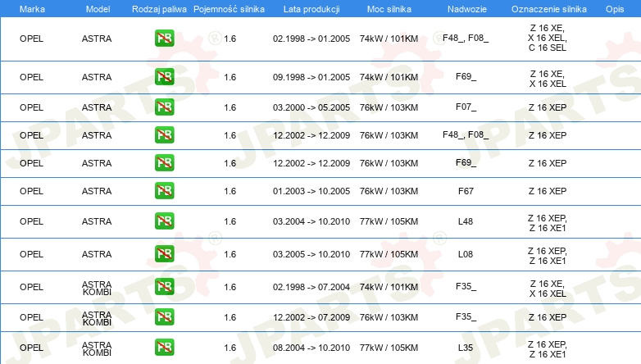The image size is (641, 364).
Task: Select the fuel icon in the 02.1998 -> 07.2004 Astra Kombi row
Action: [x=164, y=286]
